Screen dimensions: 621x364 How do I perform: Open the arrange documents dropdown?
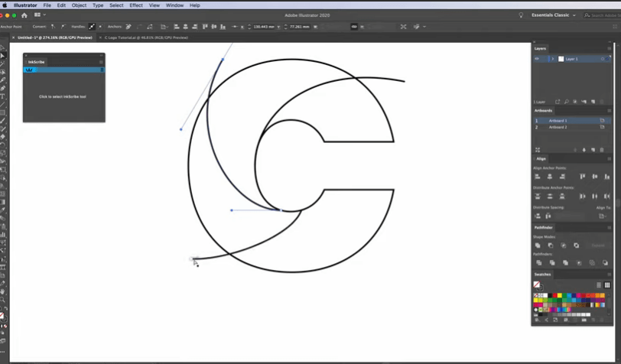(x=40, y=15)
